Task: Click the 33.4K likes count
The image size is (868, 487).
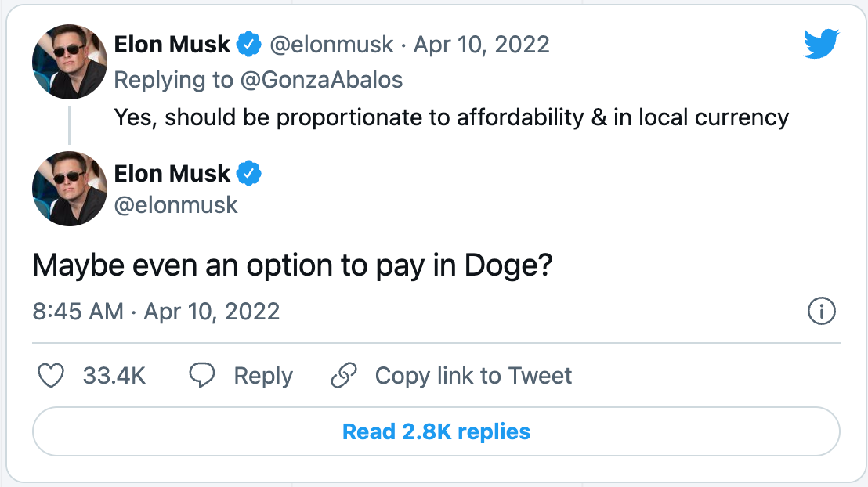Action: 114,376
